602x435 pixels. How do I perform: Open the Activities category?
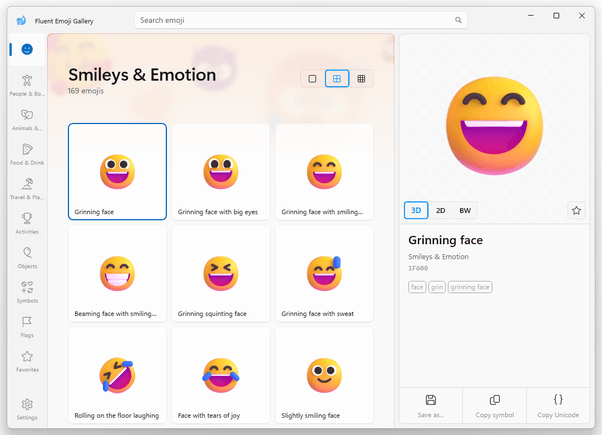pyautogui.click(x=27, y=223)
